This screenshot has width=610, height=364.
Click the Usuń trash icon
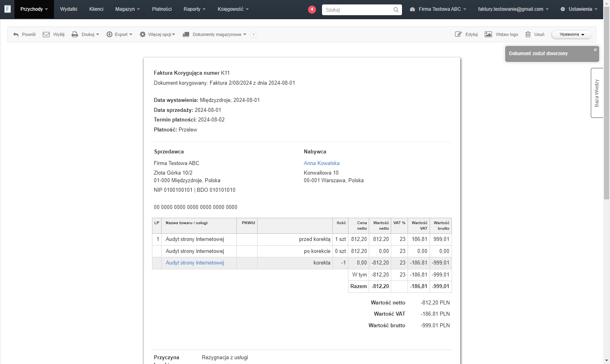[x=528, y=34]
